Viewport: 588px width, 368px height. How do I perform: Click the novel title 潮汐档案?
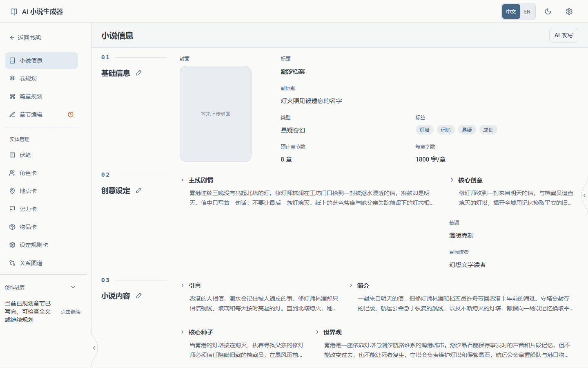coord(293,72)
